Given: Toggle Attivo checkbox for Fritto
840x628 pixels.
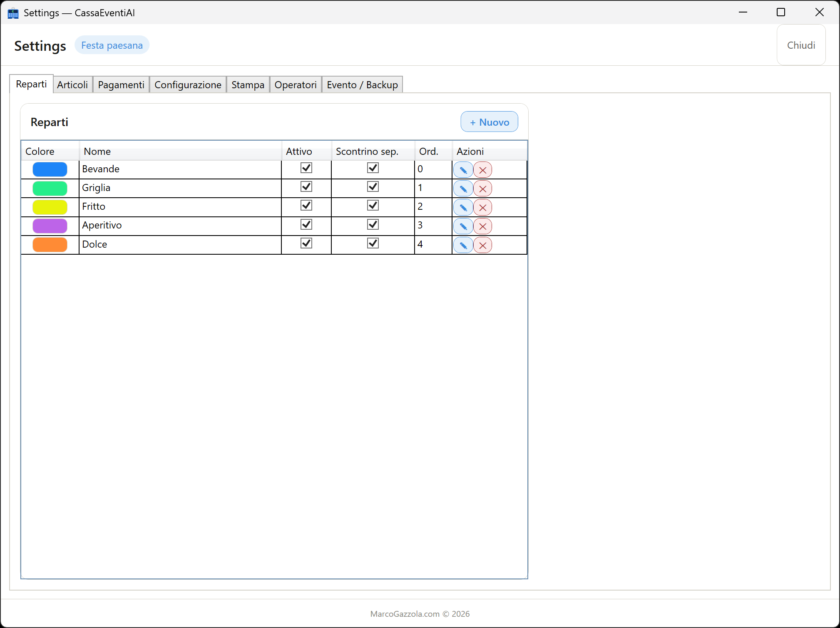Looking at the screenshot, I should (x=306, y=205).
